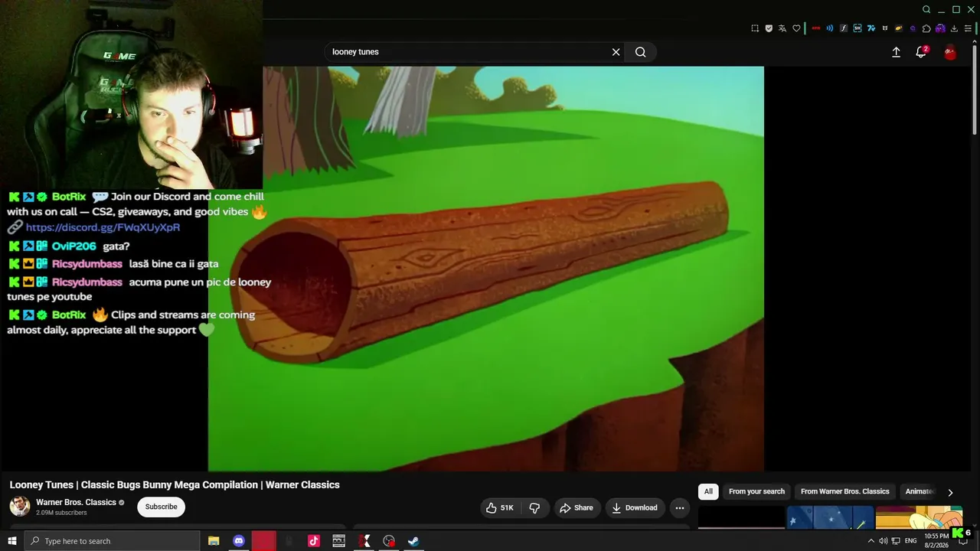This screenshot has height=551, width=980.
Task: Click the heart bookmark icon
Action: (x=796, y=28)
